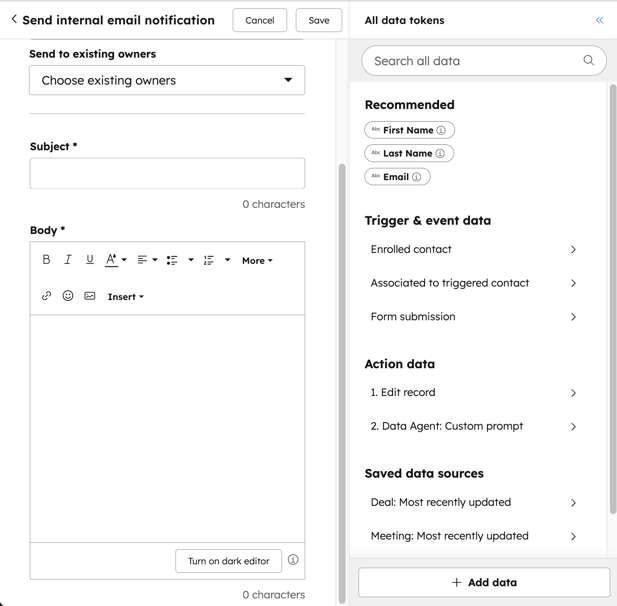Apply italic formatting in the body toolbar
The width and height of the screenshot is (617, 606).
(68, 260)
